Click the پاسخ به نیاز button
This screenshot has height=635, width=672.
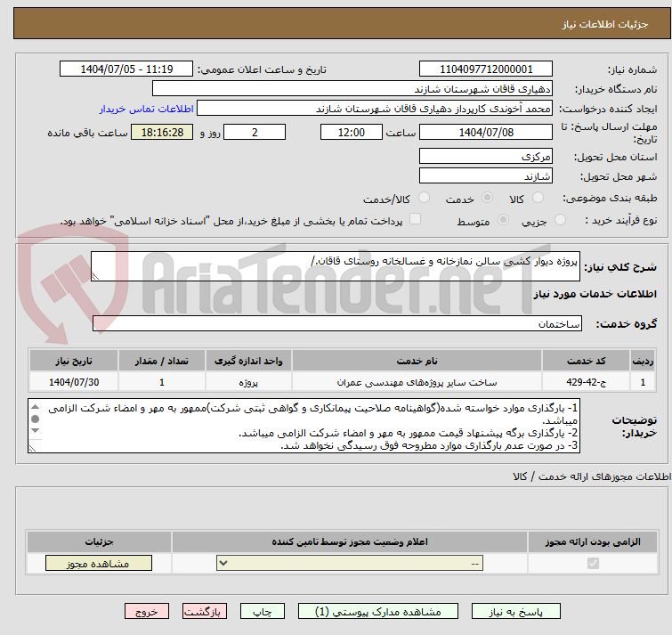(516, 612)
